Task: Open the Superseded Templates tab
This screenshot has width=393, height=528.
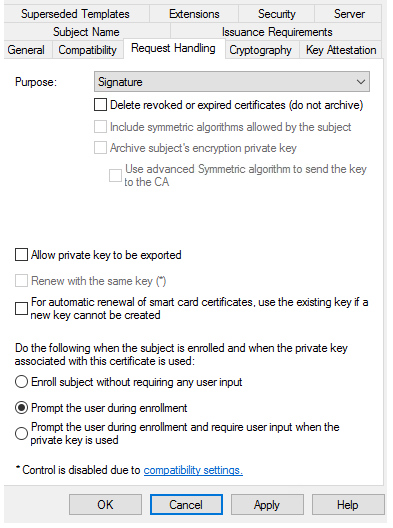Action: 75,14
